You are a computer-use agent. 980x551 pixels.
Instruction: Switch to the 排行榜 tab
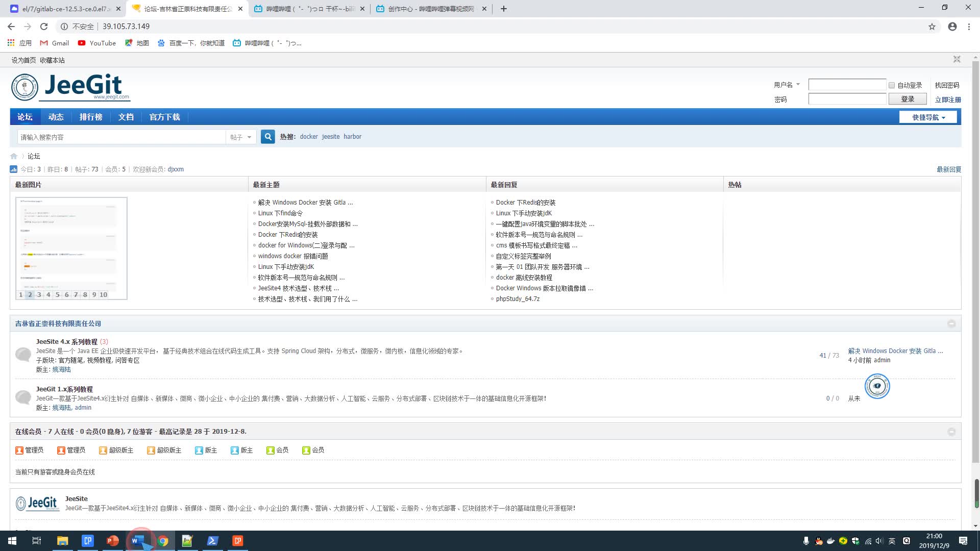(x=90, y=117)
